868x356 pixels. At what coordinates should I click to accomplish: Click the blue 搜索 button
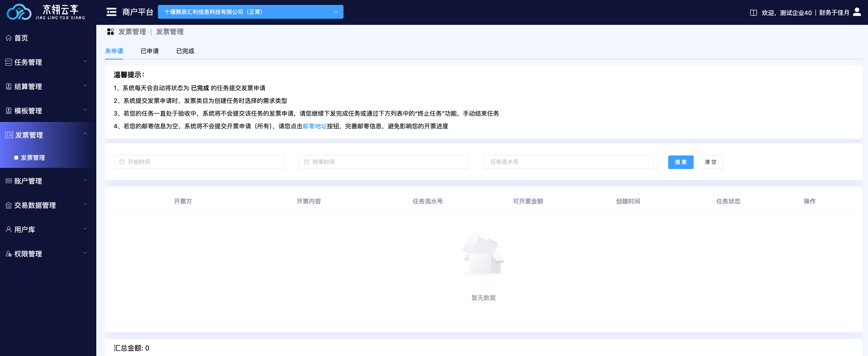680,162
